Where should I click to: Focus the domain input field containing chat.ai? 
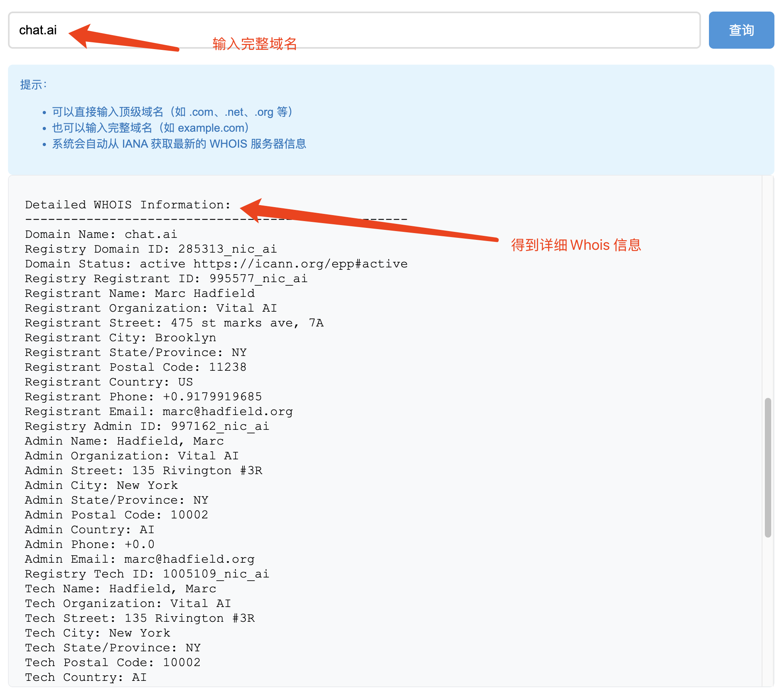(354, 30)
